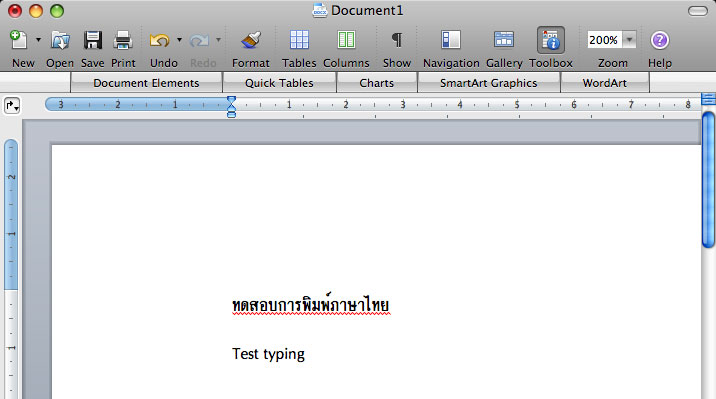716x399 pixels.
Task: Toggle the Gallery elements bar
Action: click(x=504, y=40)
